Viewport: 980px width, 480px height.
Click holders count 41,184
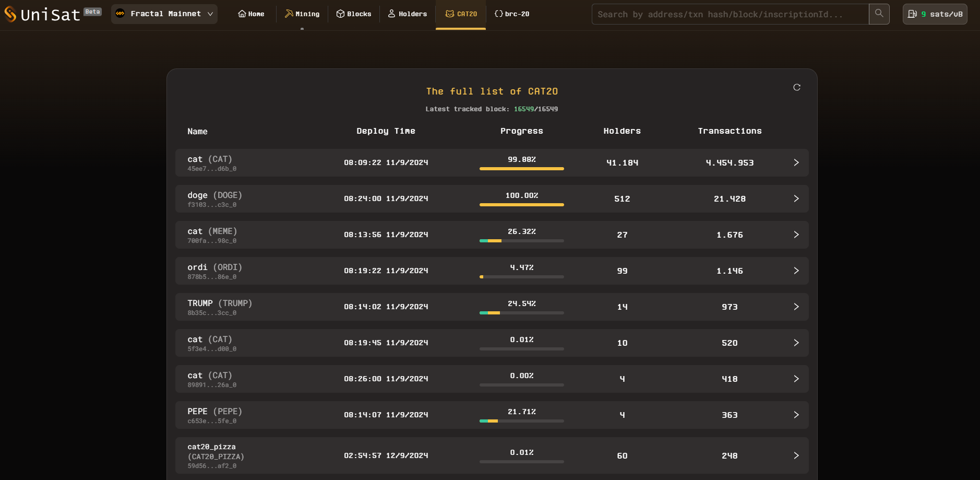point(622,163)
